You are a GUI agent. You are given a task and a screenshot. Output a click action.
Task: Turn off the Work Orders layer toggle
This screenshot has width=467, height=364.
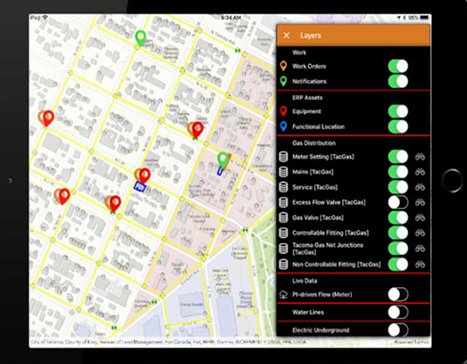[x=398, y=66]
